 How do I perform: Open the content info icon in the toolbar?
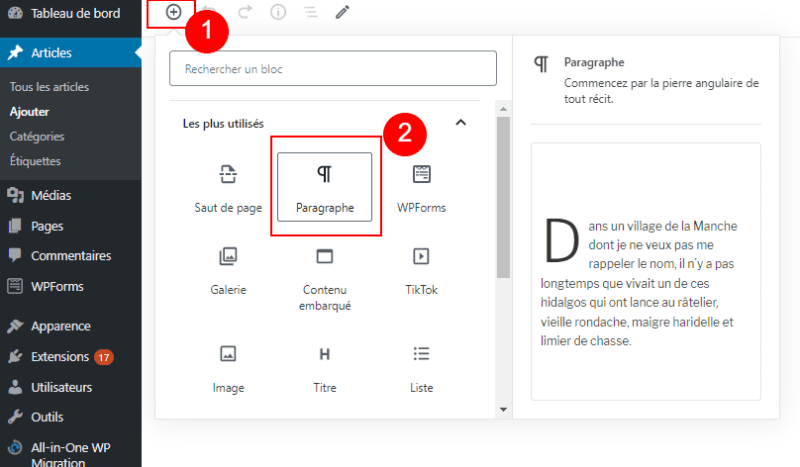click(278, 13)
